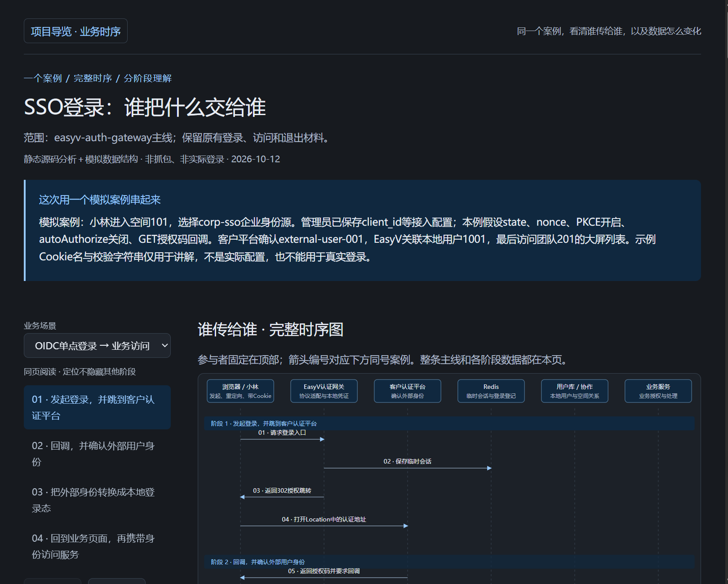The image size is (728, 584).
Task: Click the 用户库 / 协作 participant box
Action: (x=575, y=391)
